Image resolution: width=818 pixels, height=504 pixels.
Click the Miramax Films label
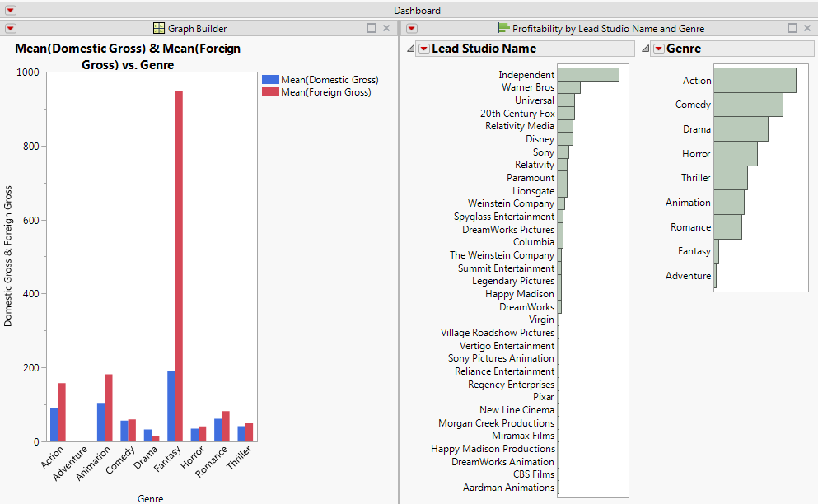click(x=523, y=435)
